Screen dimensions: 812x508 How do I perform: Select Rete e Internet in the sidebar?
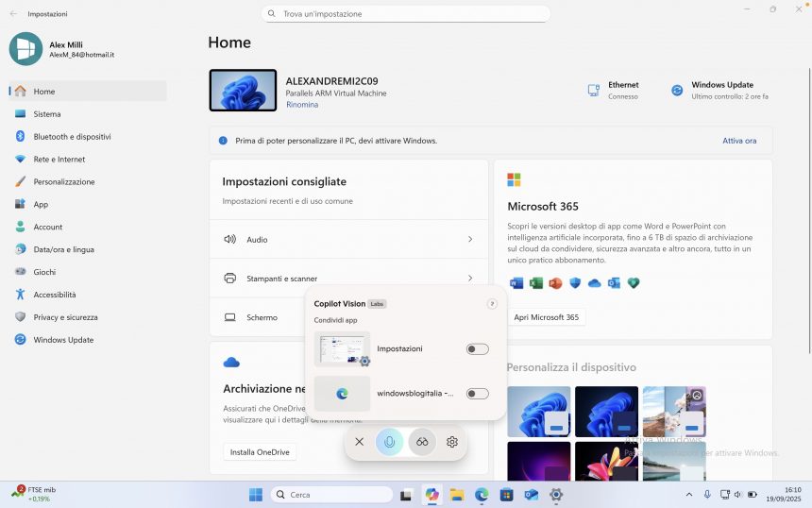click(59, 160)
